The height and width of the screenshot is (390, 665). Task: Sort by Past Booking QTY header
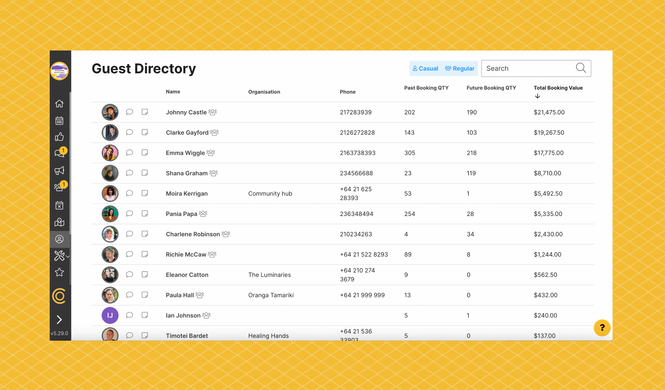point(426,88)
